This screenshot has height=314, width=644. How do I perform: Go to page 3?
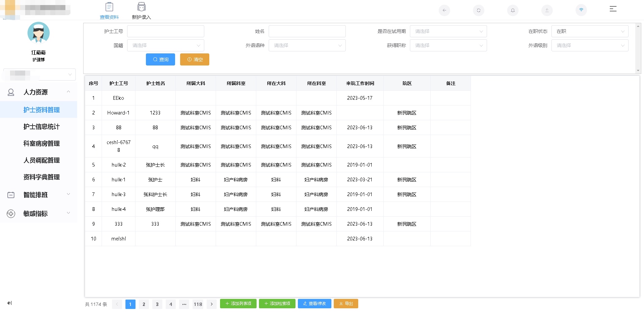point(157,304)
